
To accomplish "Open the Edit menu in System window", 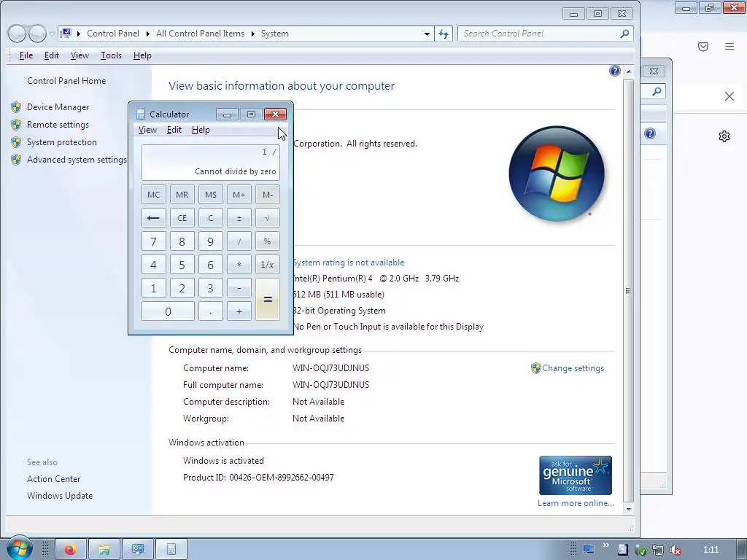I will (52, 55).
